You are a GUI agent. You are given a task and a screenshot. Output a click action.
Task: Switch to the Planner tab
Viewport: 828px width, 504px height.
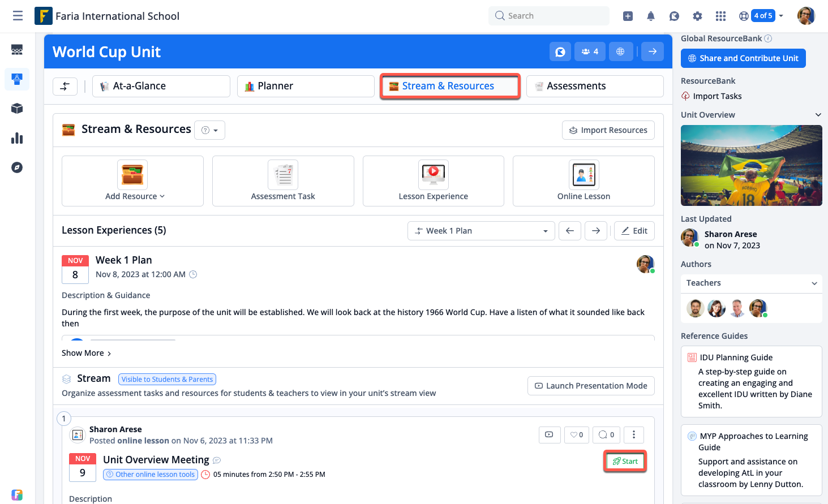pyautogui.click(x=306, y=86)
